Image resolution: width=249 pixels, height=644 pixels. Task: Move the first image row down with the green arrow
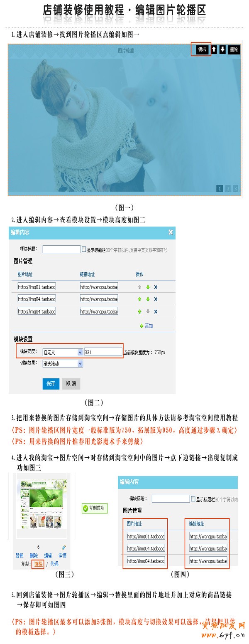tap(148, 287)
